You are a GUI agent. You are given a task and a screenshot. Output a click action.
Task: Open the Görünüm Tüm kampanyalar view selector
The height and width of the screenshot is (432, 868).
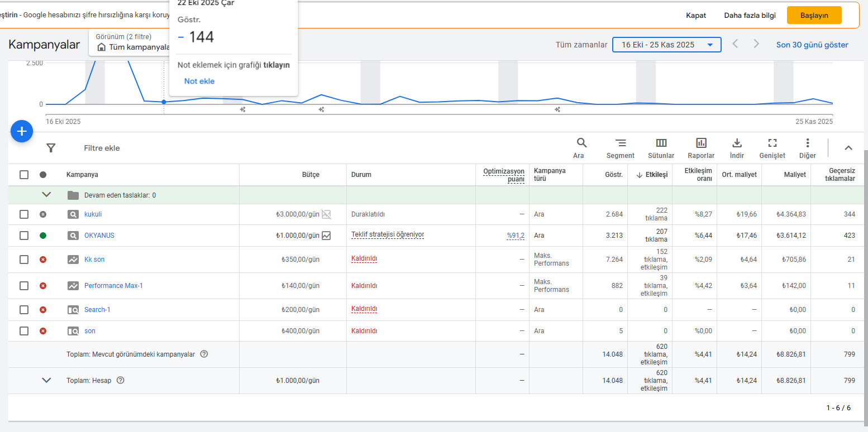(x=130, y=42)
